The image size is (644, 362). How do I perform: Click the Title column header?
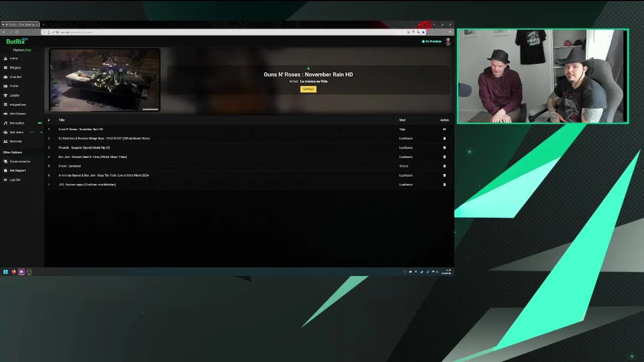point(61,120)
